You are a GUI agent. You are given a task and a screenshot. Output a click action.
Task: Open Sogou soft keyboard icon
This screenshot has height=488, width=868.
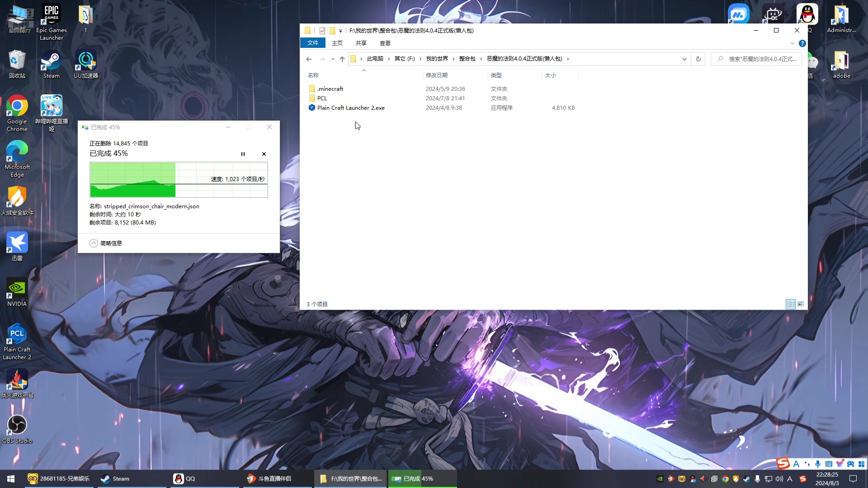pyautogui.click(x=829, y=464)
